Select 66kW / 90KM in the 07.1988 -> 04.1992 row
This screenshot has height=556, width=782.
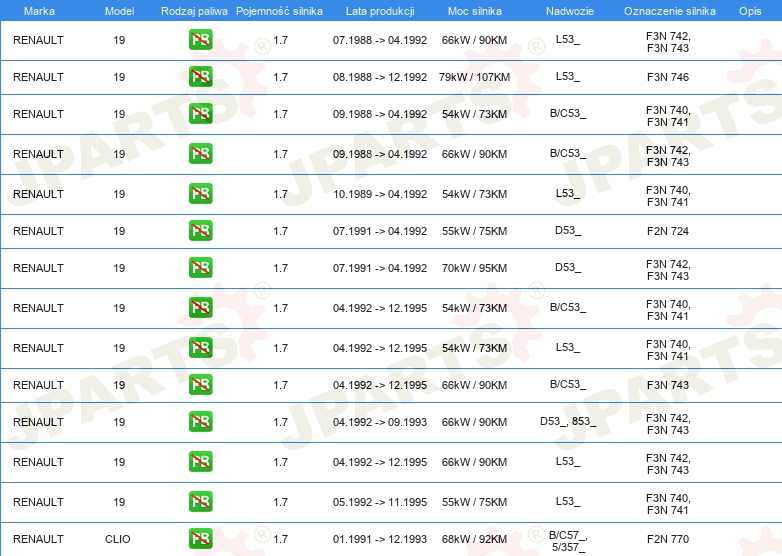(x=474, y=40)
